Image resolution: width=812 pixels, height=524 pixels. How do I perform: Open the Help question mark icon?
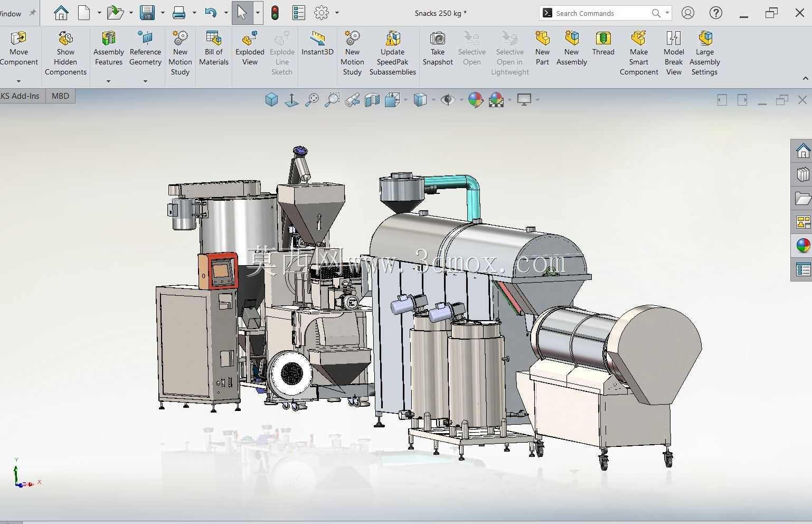click(x=716, y=13)
